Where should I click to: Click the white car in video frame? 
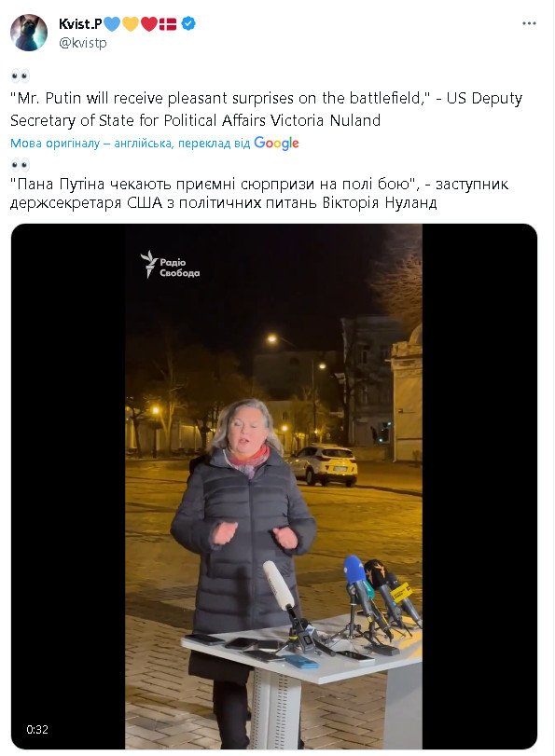pos(323,465)
